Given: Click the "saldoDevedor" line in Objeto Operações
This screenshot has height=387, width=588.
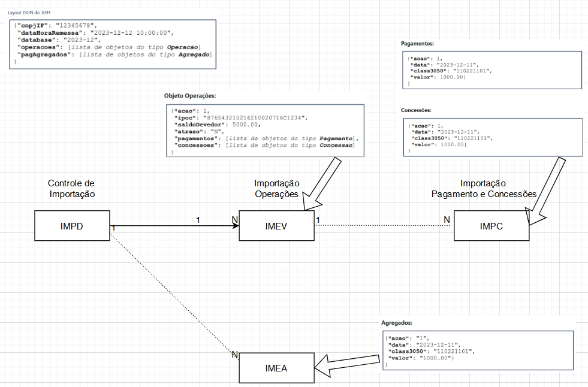Looking at the screenshot, I should pyautogui.click(x=217, y=125).
